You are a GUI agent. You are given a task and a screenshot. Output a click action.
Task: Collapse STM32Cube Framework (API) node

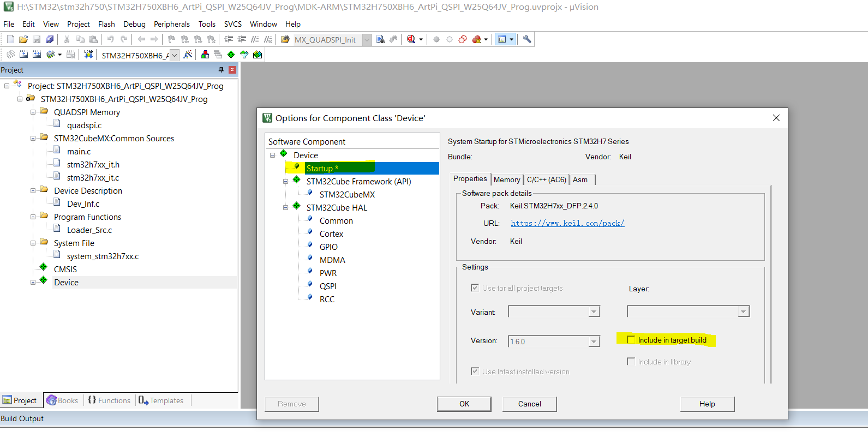click(x=285, y=182)
